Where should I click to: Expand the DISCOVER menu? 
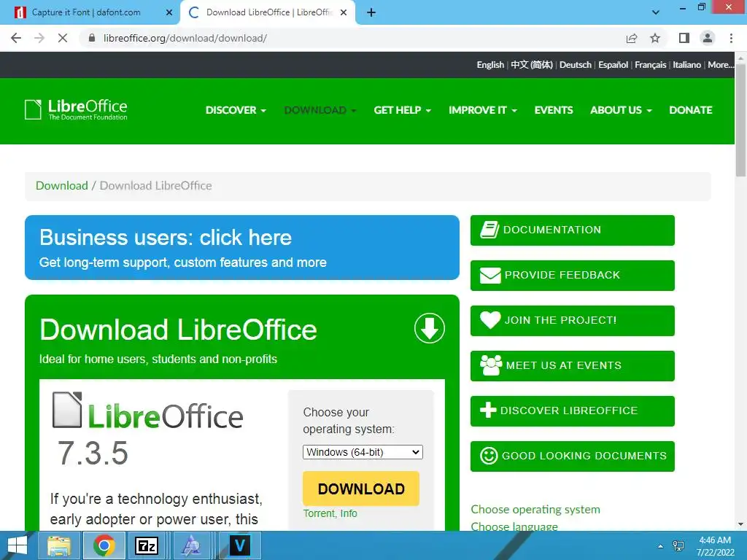[236, 110]
